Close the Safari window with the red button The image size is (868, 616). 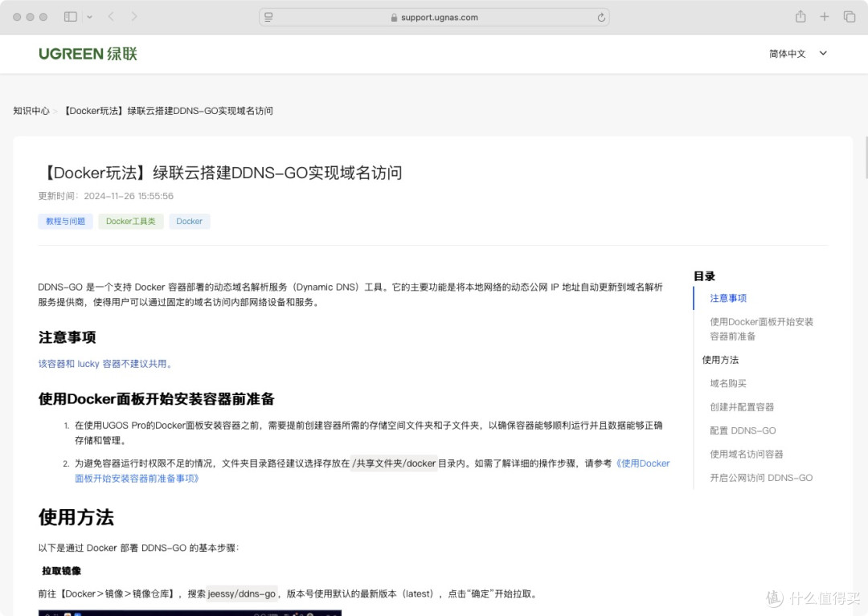coord(17,17)
